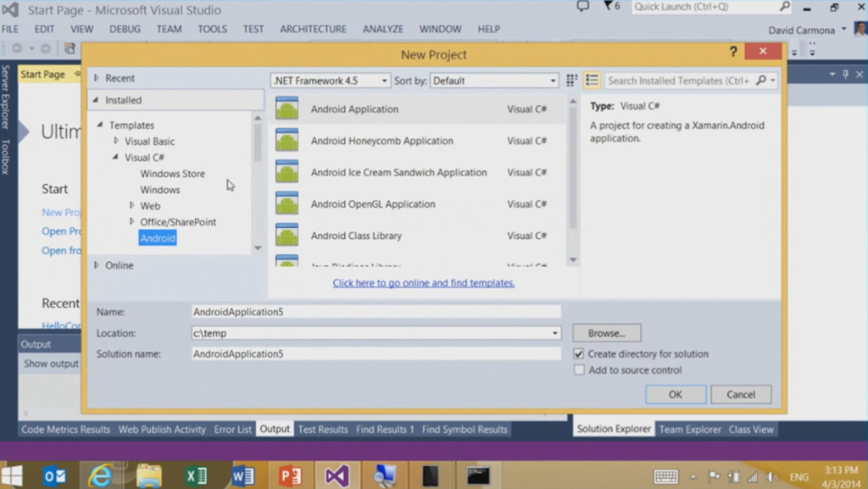868x489 pixels.
Task: Switch to the Error List tab
Action: tap(232, 430)
